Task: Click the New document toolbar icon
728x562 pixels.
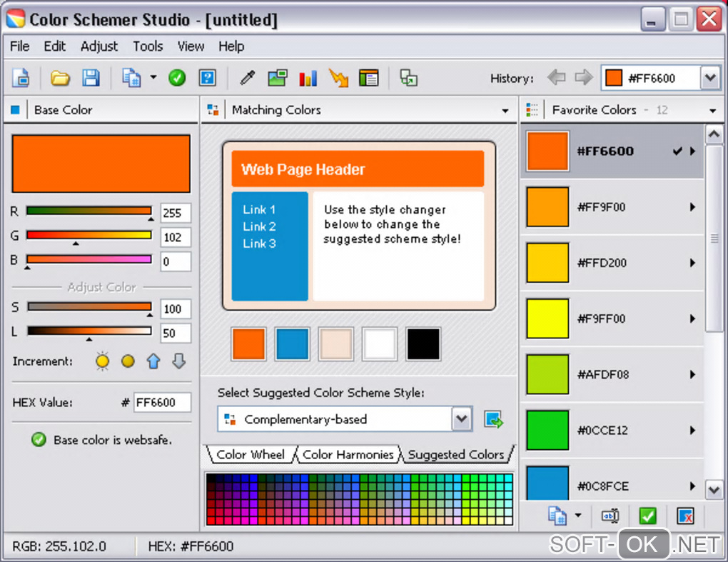Action: pos(21,78)
